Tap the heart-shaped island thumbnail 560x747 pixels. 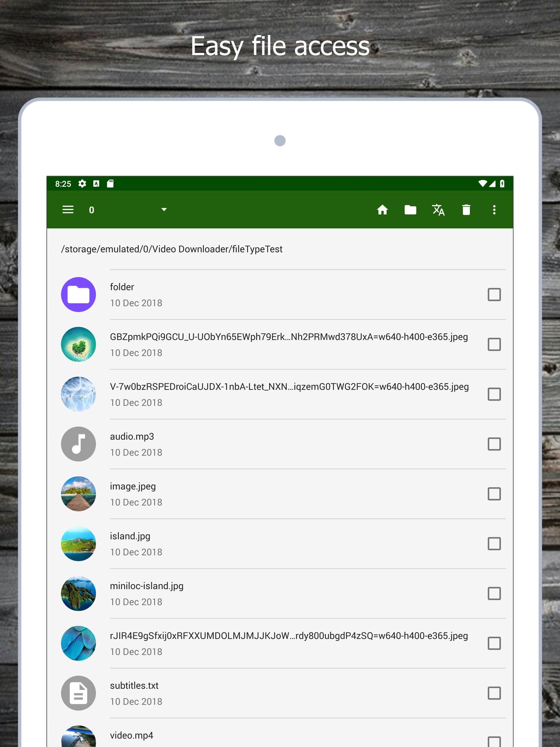pos(78,344)
